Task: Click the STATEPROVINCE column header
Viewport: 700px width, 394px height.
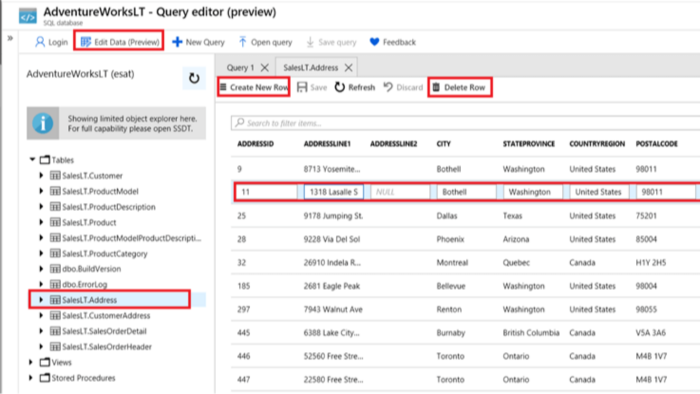Action: [529, 144]
